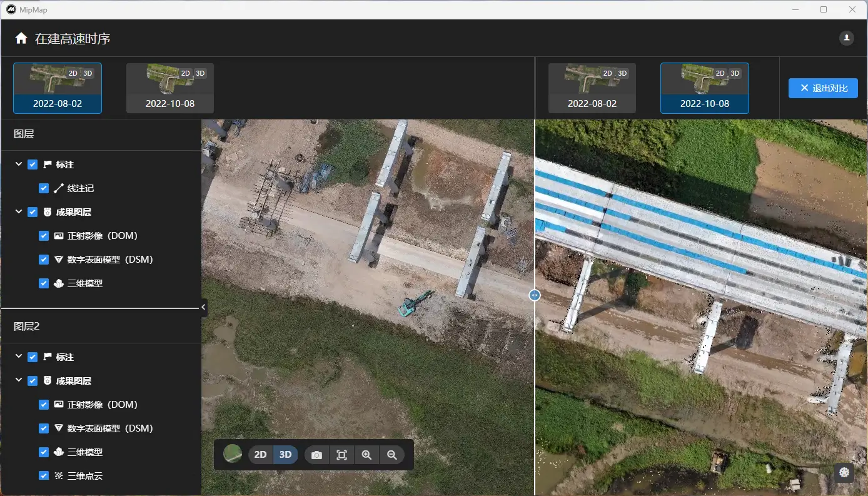Open the basemap globe selector
Image resolution: width=868 pixels, height=496 pixels.
click(233, 454)
